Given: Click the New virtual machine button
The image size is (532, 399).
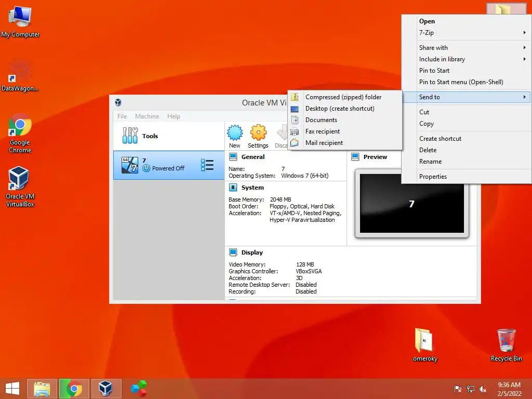Looking at the screenshot, I should coord(235,137).
